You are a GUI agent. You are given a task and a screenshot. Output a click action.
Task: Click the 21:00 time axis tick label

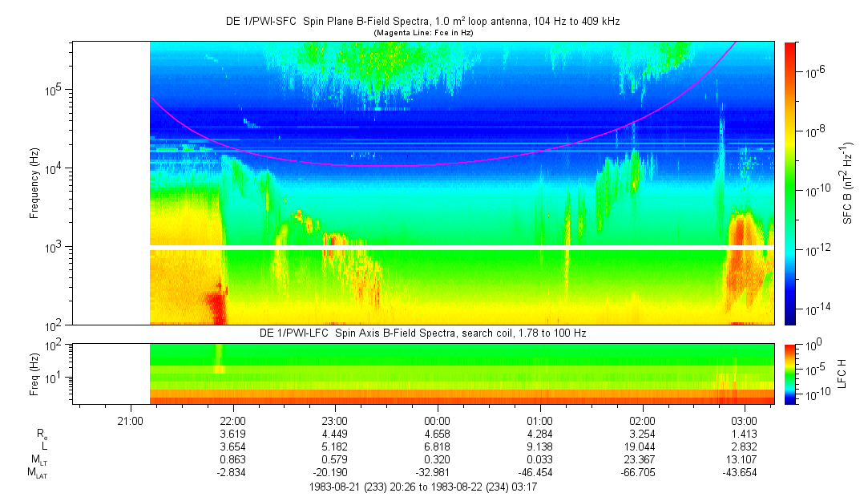(x=130, y=420)
